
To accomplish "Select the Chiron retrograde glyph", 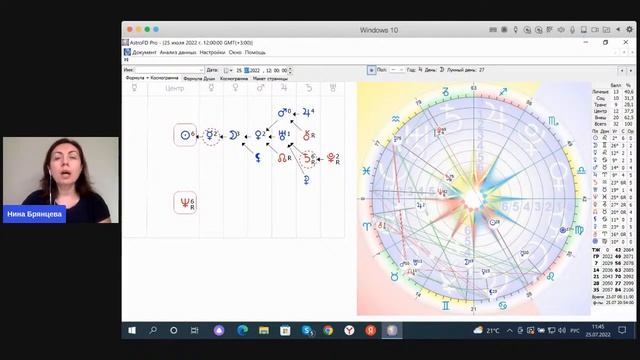I will [x=308, y=135].
